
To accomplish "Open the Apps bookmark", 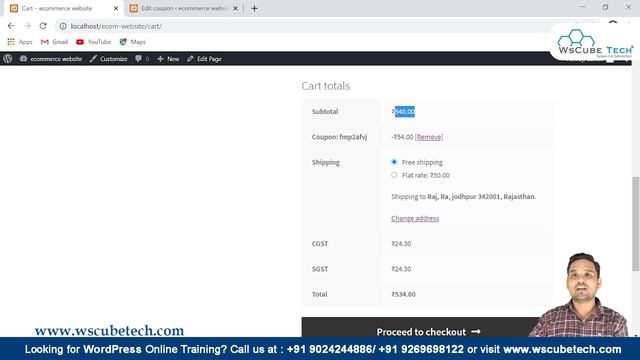I will pyautogui.click(x=20, y=42).
